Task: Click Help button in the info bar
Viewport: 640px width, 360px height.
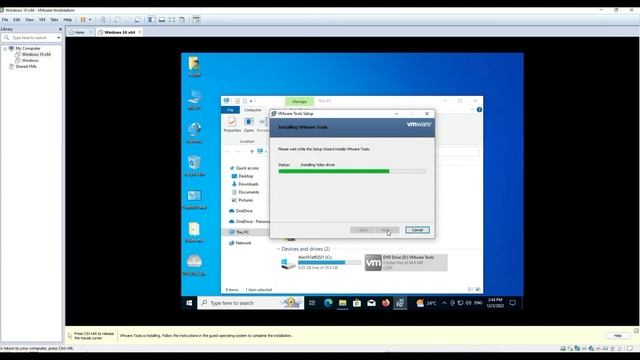Action: tap(618, 336)
